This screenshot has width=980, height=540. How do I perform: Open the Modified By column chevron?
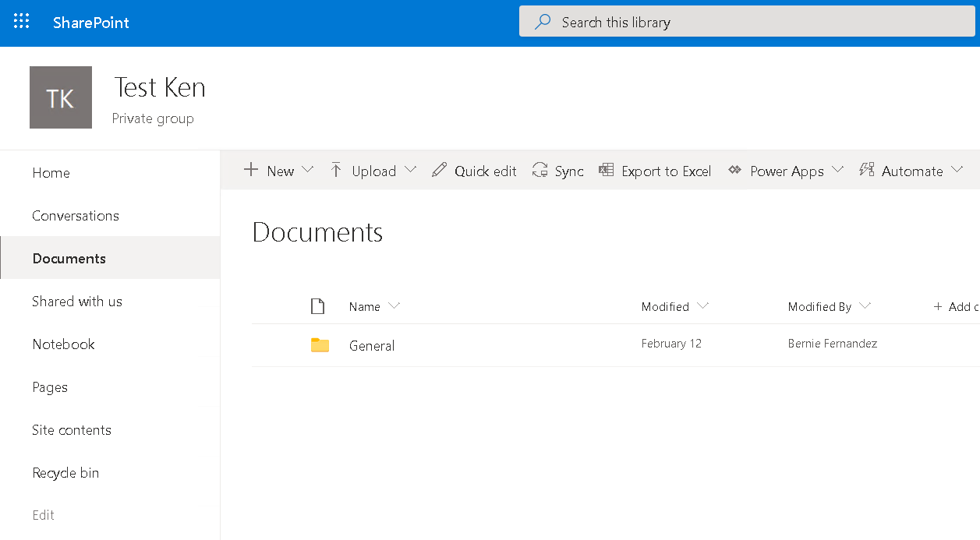(864, 306)
